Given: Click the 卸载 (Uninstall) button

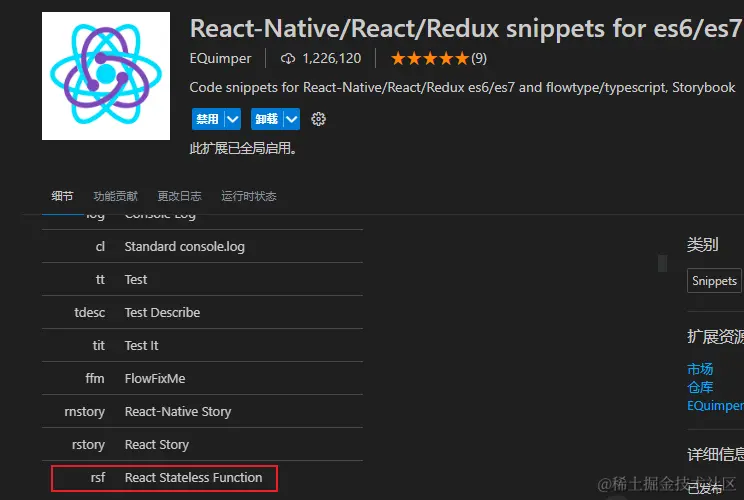Looking at the screenshot, I should 267,119.
